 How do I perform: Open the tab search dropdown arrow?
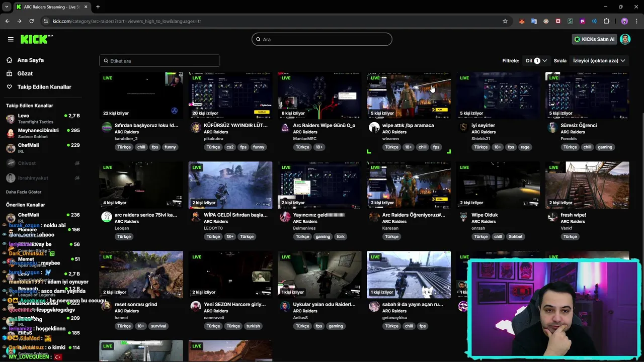[x=7, y=7]
